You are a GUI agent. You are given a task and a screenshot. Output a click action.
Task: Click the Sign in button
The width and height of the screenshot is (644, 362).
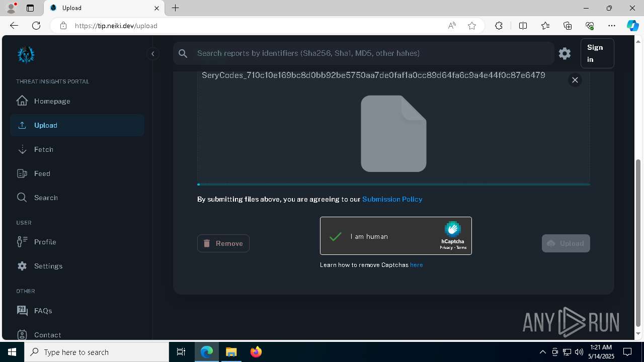(597, 53)
